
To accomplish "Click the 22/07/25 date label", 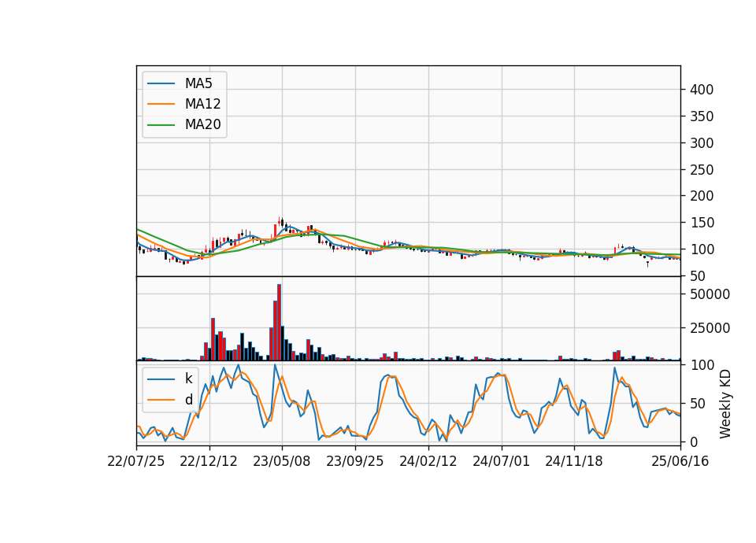I will click(136, 461).
